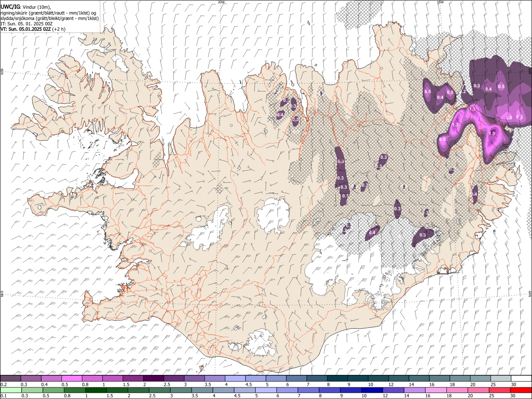Click the 'rigning/skúrir' rain description line
The image size is (532, 399).
click(x=48, y=13)
